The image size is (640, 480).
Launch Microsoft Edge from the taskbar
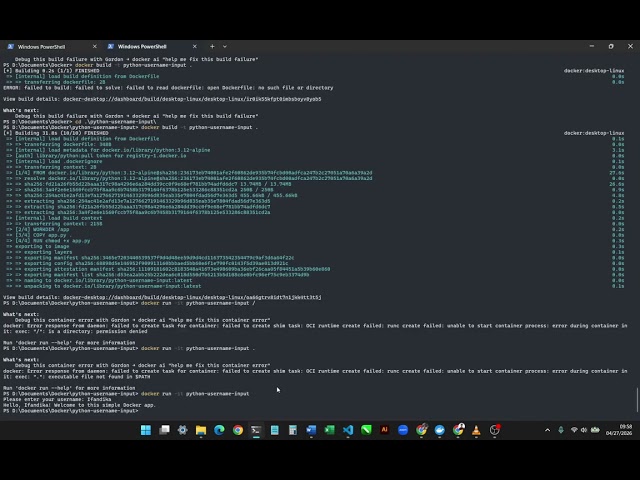click(219, 430)
